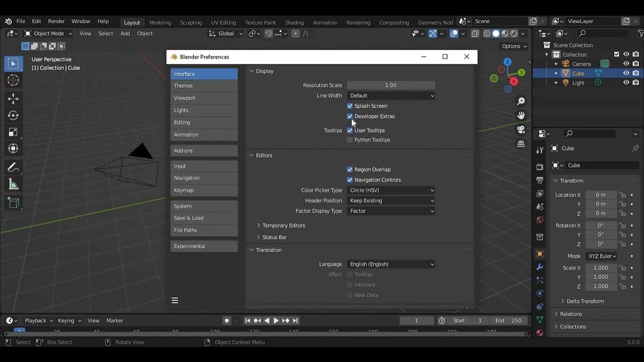Open the Keymap preferences tab

[204, 190]
